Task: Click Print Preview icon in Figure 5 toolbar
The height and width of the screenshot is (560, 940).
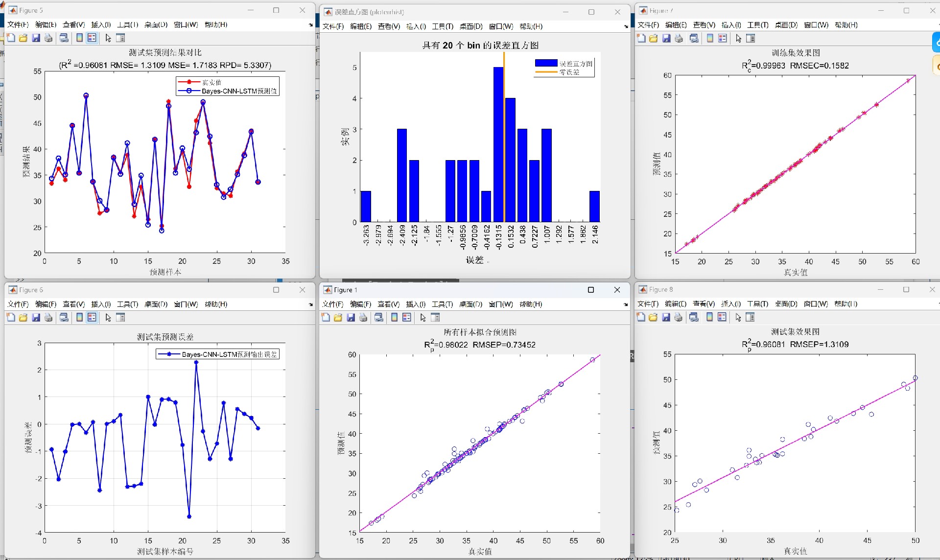Action: click(64, 38)
